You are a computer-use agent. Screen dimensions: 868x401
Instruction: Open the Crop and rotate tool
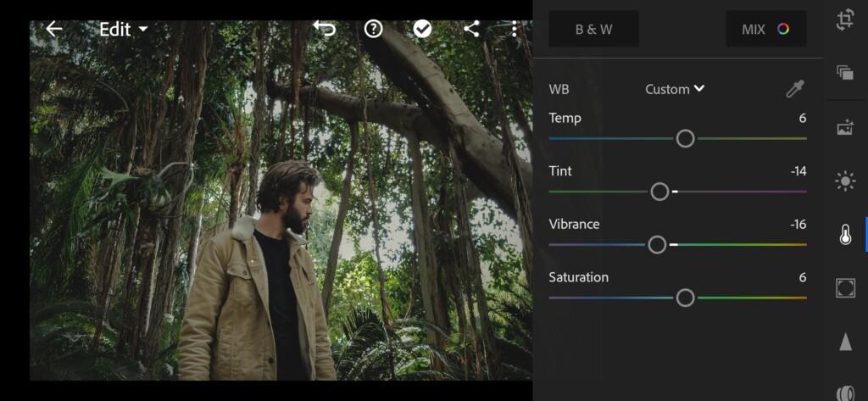pos(845,20)
